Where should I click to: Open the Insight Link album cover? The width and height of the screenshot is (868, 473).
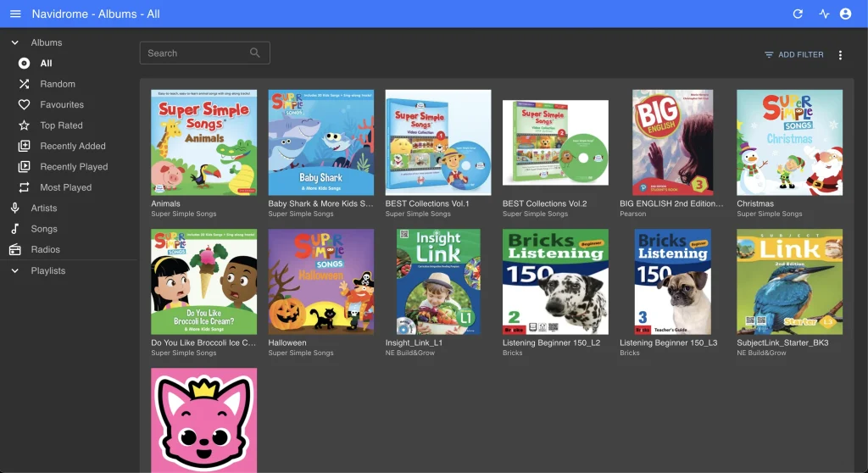click(x=438, y=281)
